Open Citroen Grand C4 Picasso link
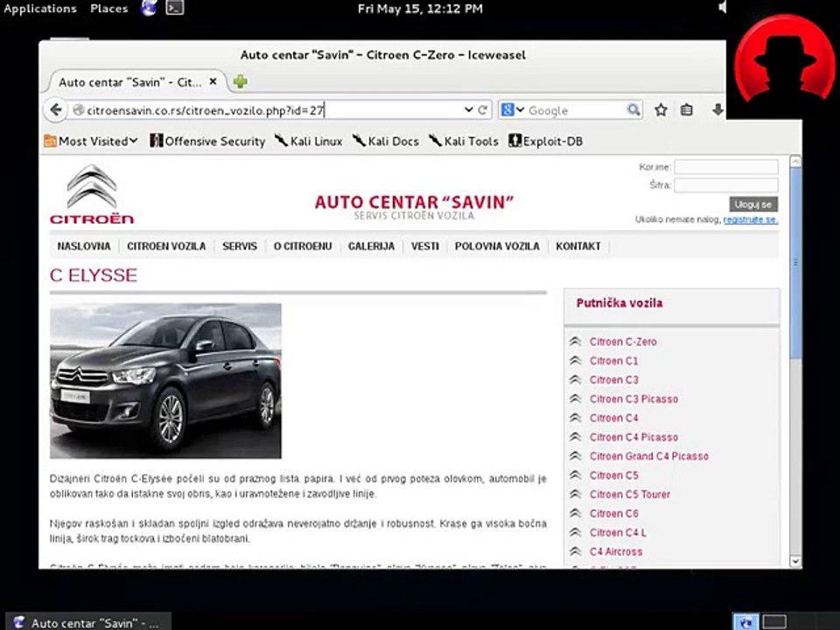The height and width of the screenshot is (630, 840). click(x=648, y=457)
